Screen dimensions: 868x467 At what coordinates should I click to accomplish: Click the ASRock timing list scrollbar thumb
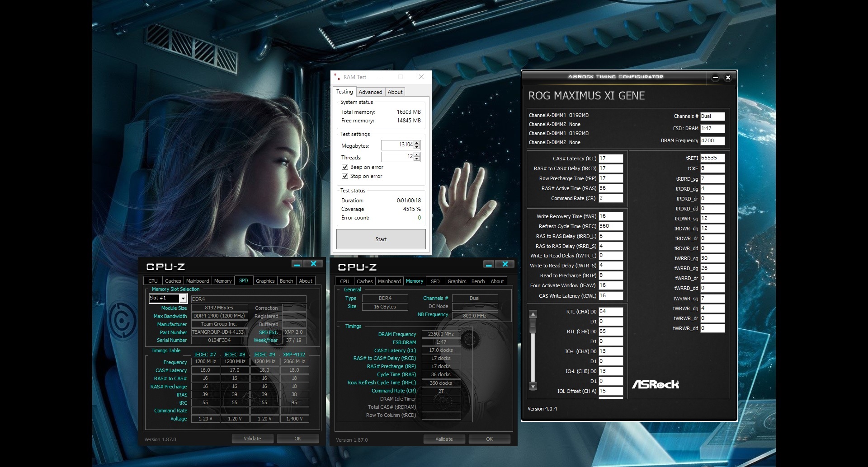533,325
